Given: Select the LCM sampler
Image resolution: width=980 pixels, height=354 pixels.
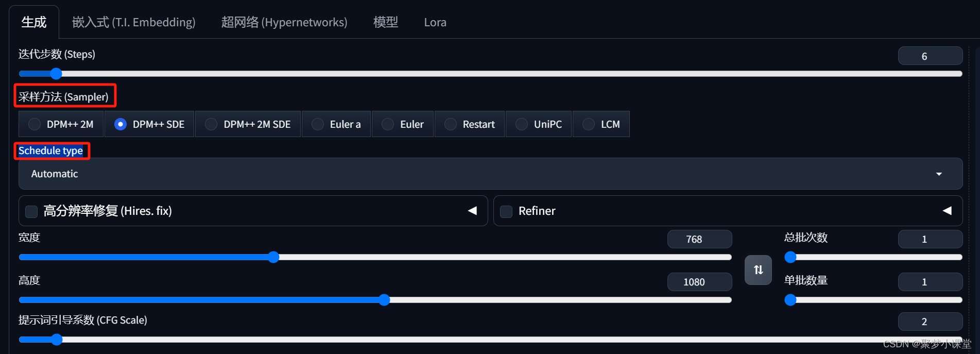Looking at the screenshot, I should [x=601, y=124].
